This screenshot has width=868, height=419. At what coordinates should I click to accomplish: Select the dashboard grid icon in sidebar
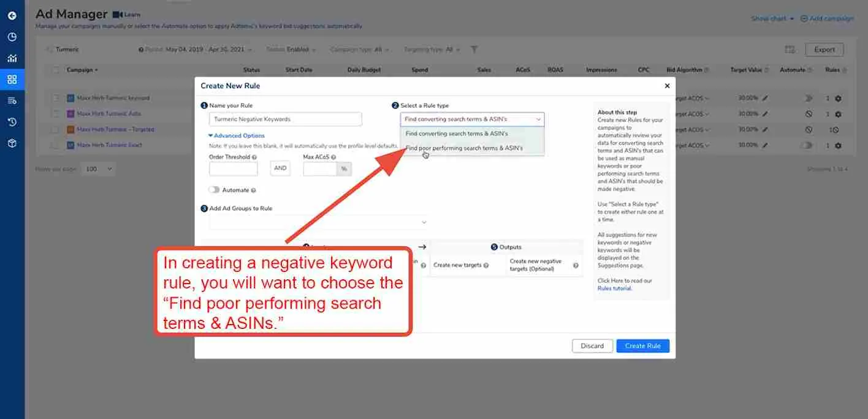pos(12,79)
